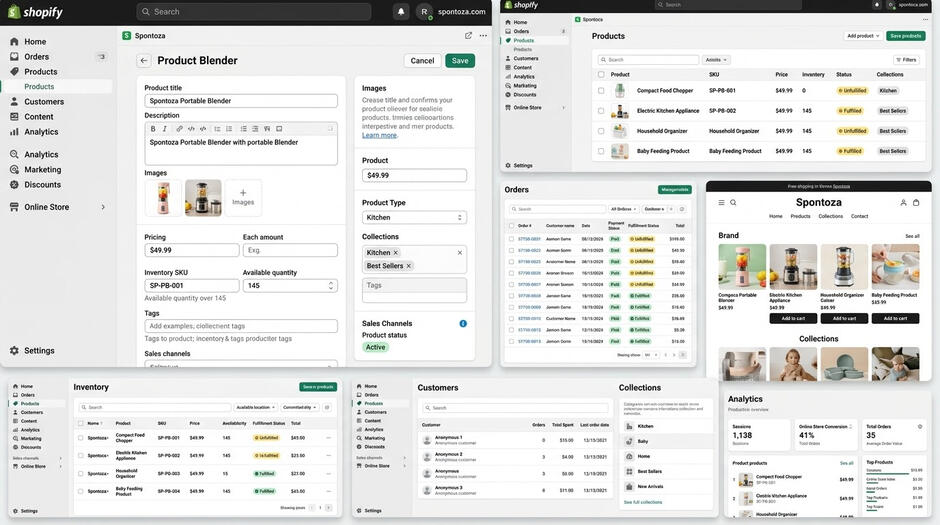Click the green Save button
The height and width of the screenshot is (525, 940).
coord(460,61)
